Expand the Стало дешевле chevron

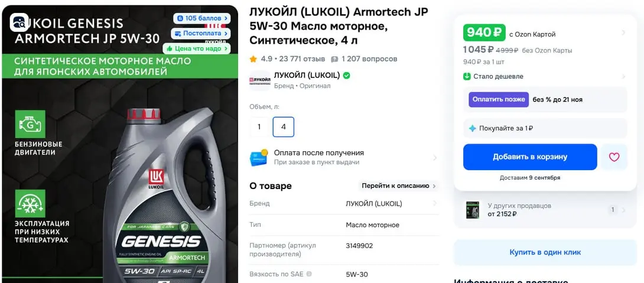[623, 76]
